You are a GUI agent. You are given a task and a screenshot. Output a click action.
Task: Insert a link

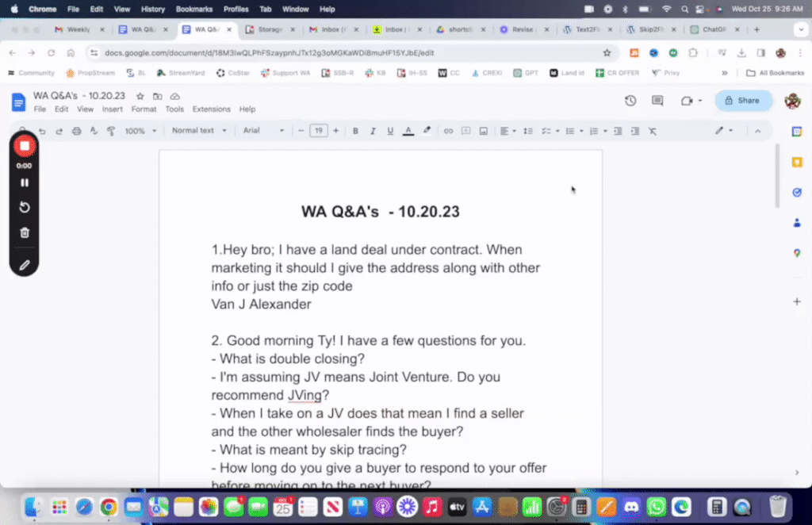(x=449, y=131)
